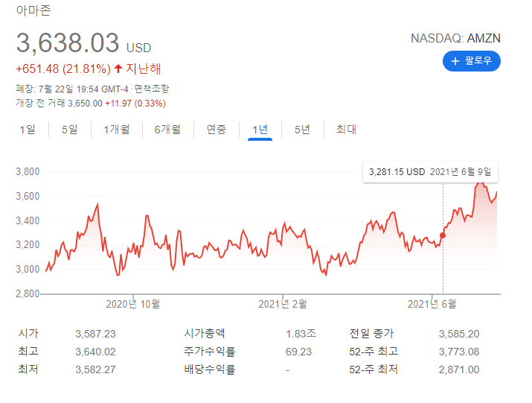
Task: Click the red up arrow icon
Action: tap(118, 69)
